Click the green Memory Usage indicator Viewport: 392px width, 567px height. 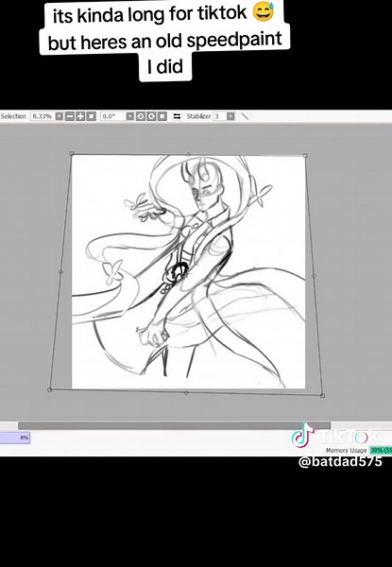click(x=382, y=450)
